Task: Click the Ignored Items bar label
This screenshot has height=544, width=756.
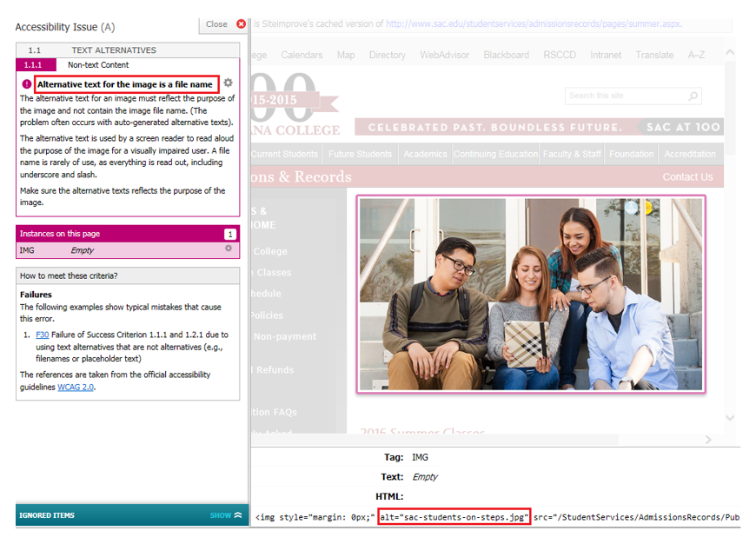Action: [47, 515]
